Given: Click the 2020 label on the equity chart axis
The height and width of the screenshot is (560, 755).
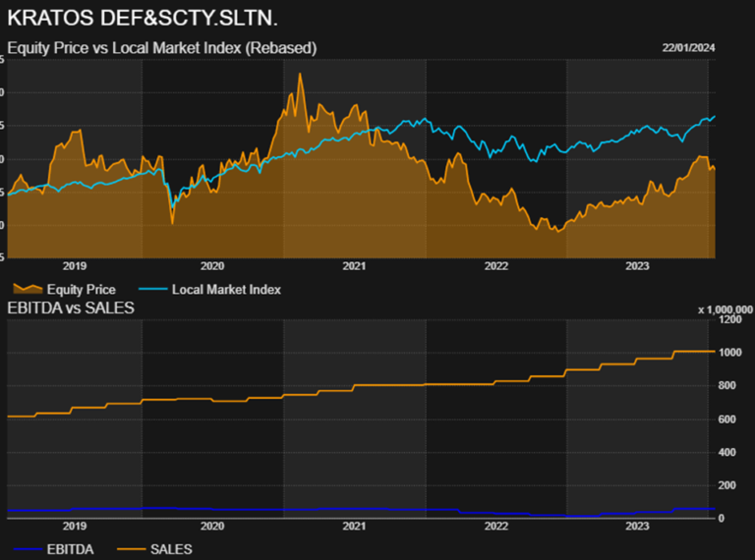Looking at the screenshot, I should (x=212, y=266).
